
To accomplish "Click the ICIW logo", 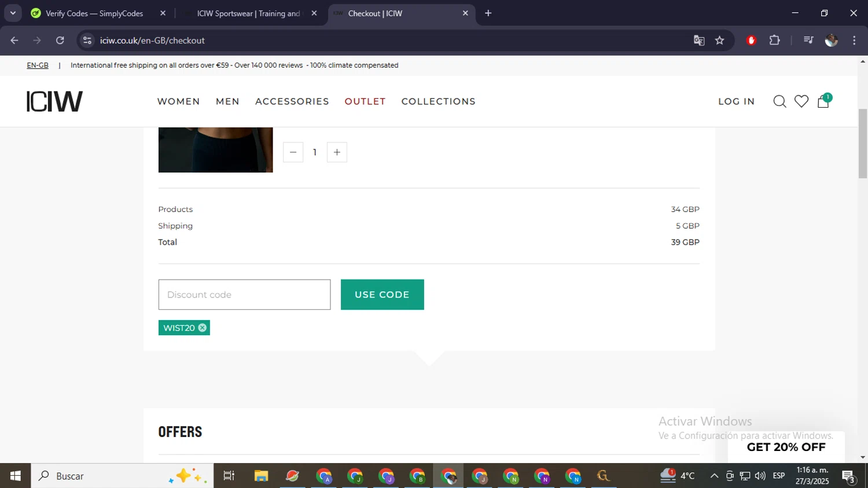I will 55,101.
